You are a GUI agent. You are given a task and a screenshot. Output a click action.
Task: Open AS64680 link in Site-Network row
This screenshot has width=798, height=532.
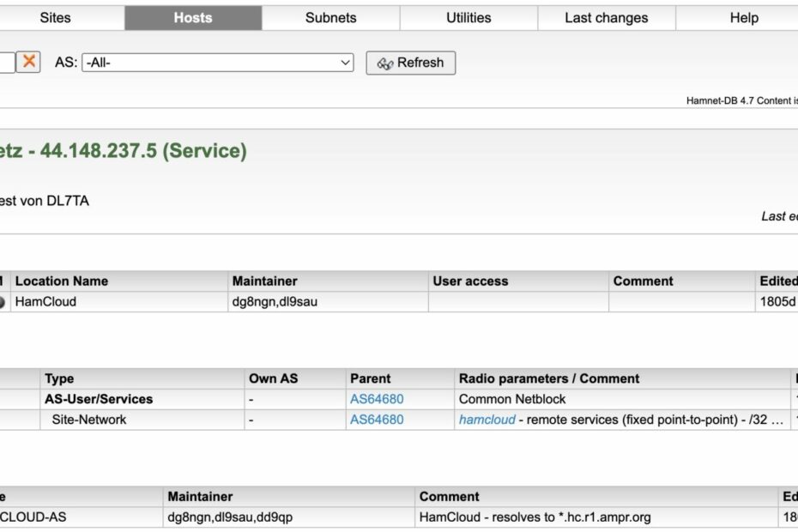point(377,420)
